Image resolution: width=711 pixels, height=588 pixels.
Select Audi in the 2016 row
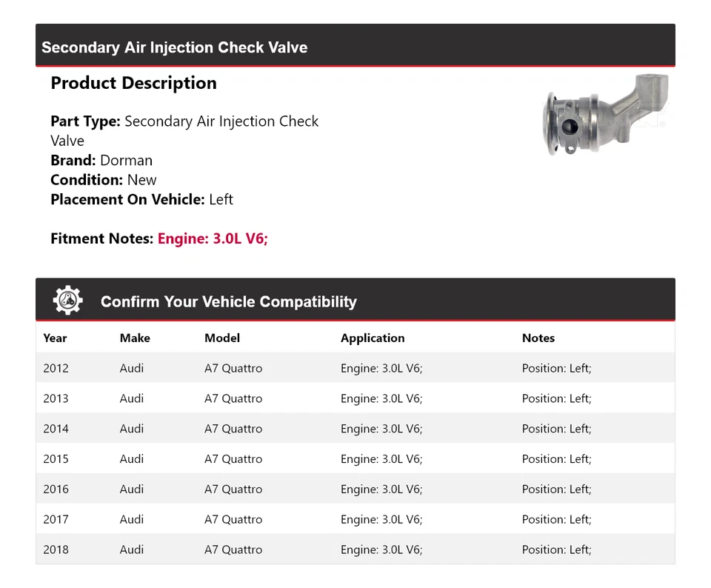(132, 490)
